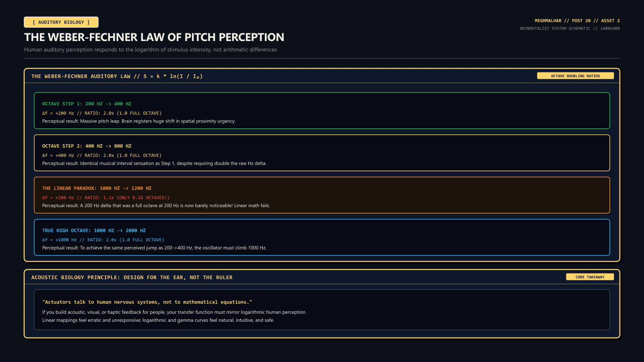644x362 pixels.
Task: Click the +1000 Hz ratio 2.0x blue line
Action: tap(103, 240)
